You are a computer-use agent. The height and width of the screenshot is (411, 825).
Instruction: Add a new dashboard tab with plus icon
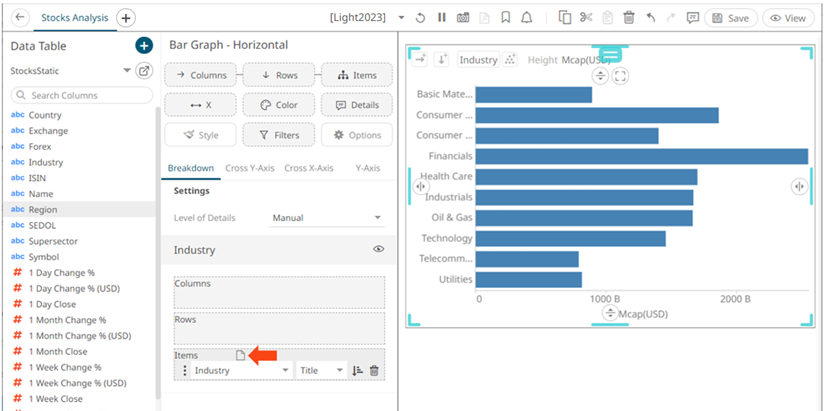125,18
